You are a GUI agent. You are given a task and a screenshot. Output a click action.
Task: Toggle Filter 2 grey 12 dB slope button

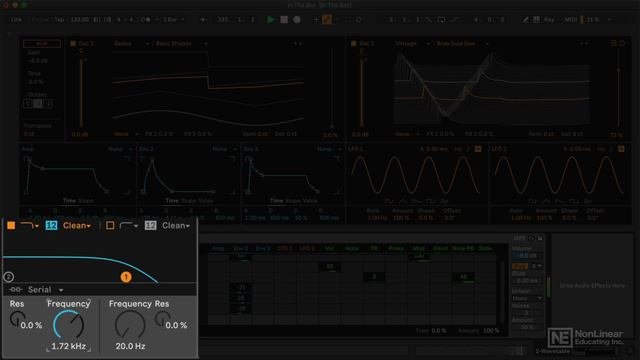click(151, 225)
